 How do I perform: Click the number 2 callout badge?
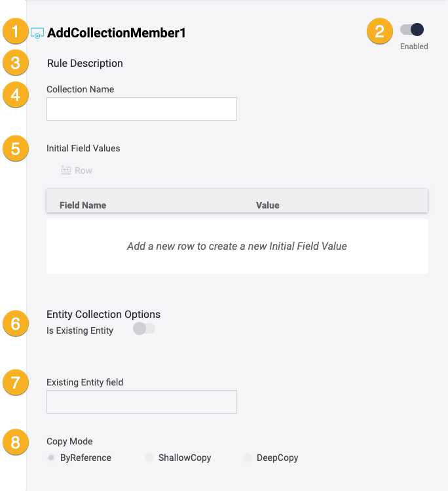(379, 31)
